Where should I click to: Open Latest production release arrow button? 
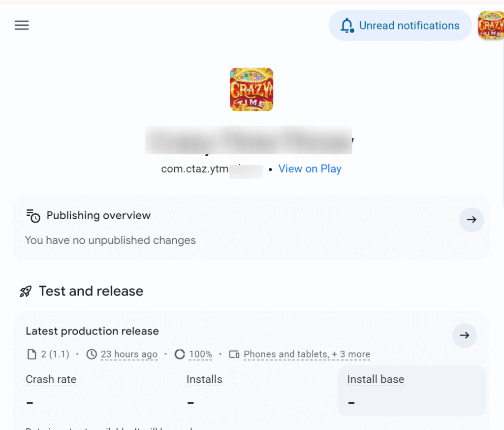464,335
